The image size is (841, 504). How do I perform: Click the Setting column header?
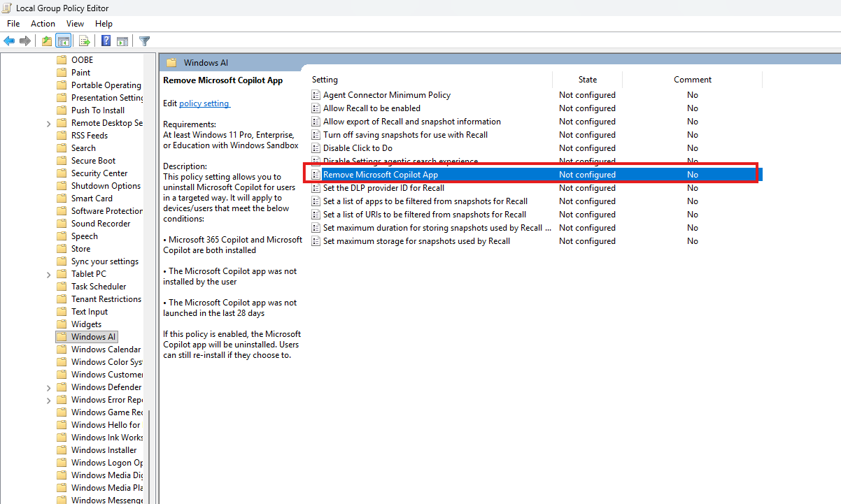point(325,80)
